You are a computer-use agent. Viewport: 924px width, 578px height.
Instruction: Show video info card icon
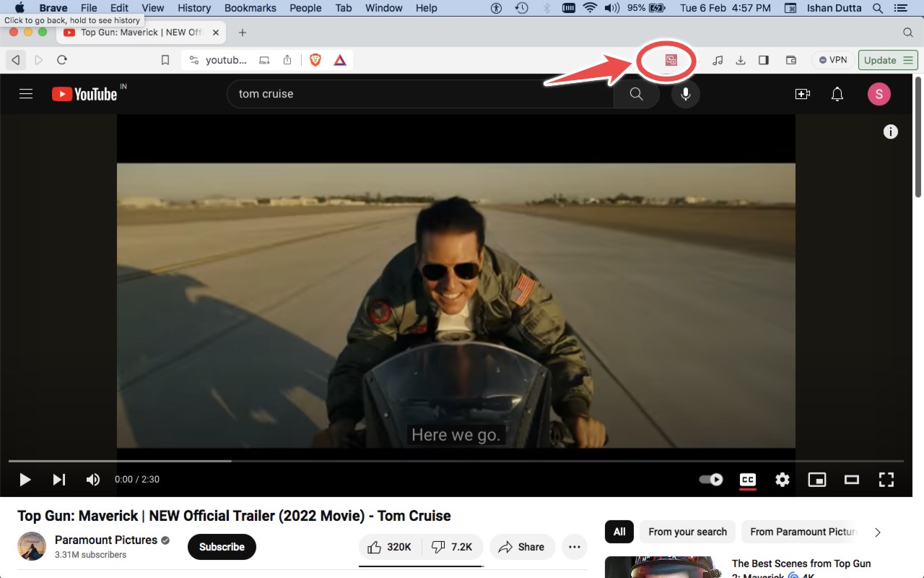tap(891, 131)
